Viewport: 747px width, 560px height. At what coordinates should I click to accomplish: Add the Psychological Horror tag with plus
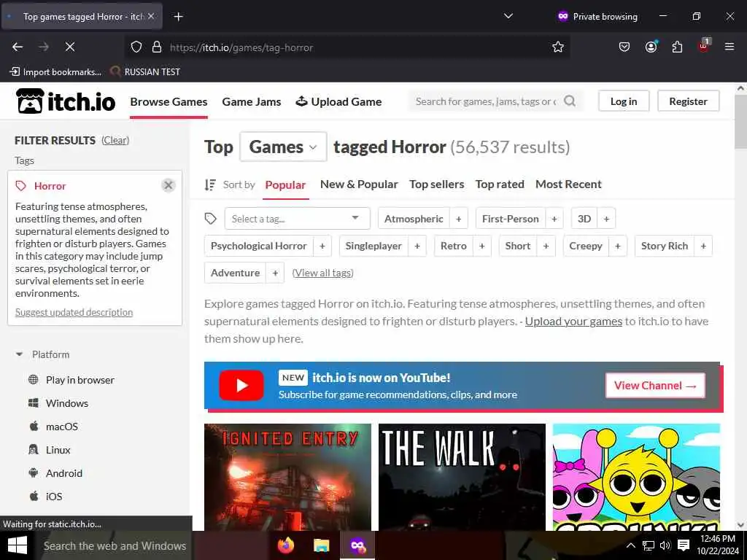[x=322, y=246]
